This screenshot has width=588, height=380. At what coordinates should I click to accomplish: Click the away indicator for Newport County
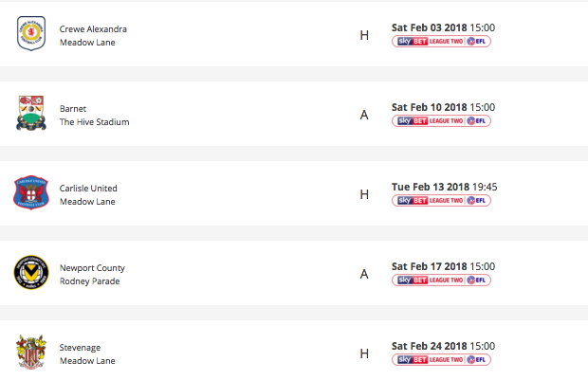363,274
